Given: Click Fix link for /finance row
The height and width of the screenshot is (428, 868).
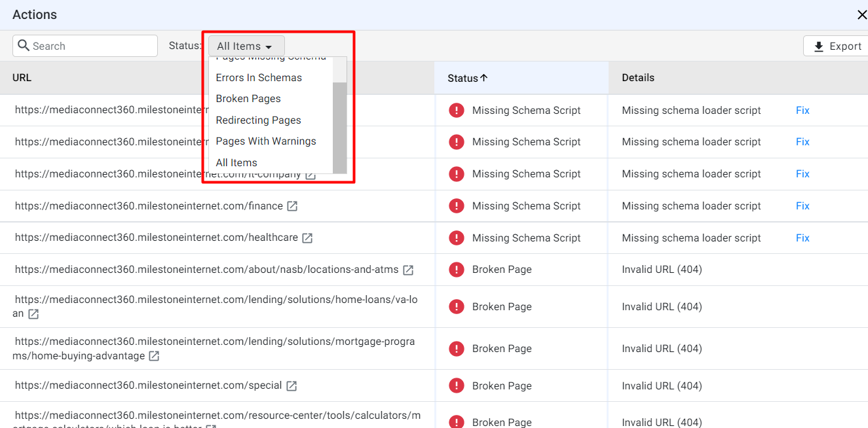Looking at the screenshot, I should coord(802,205).
